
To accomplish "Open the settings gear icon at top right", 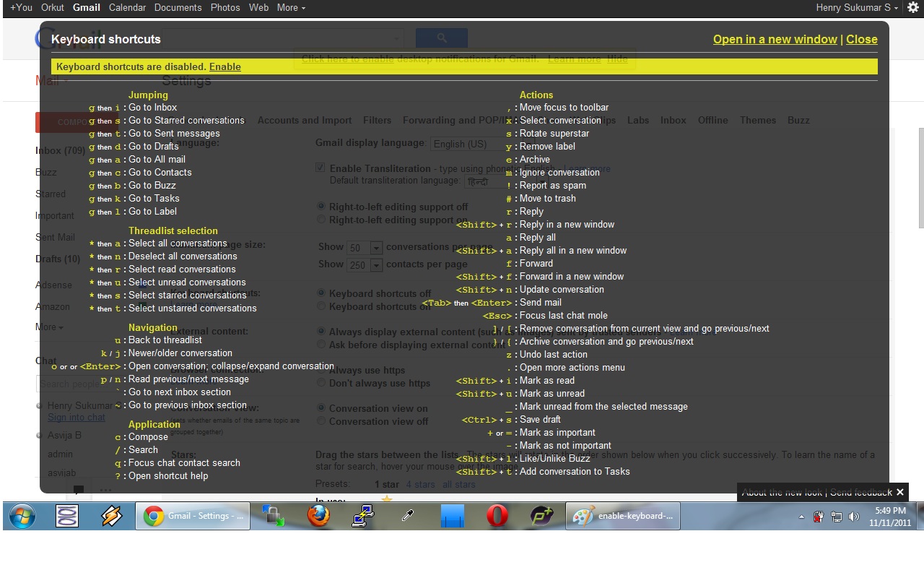I will coord(913,8).
